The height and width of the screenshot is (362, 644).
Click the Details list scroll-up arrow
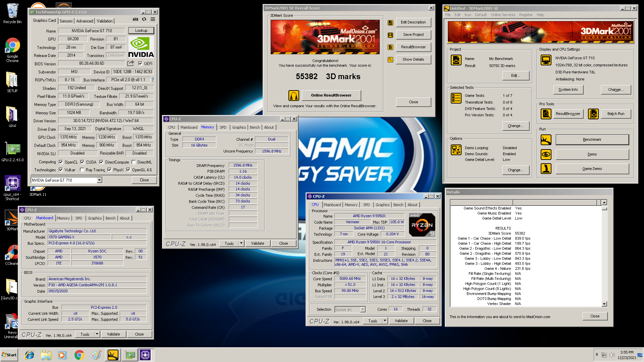[604, 202]
